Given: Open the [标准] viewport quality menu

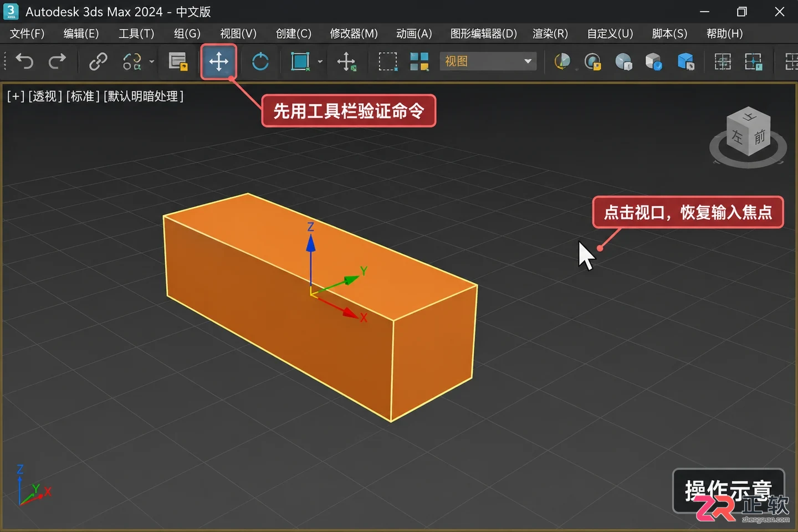Looking at the screenshot, I should (x=83, y=96).
